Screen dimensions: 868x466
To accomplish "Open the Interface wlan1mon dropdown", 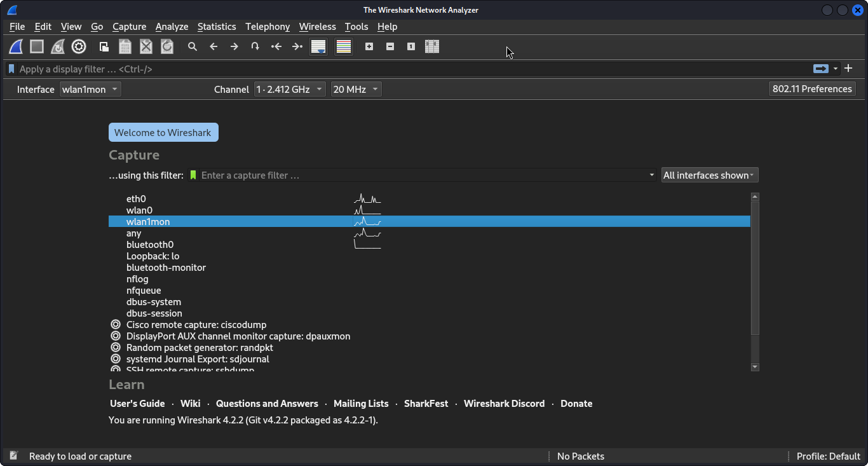I will coord(90,90).
